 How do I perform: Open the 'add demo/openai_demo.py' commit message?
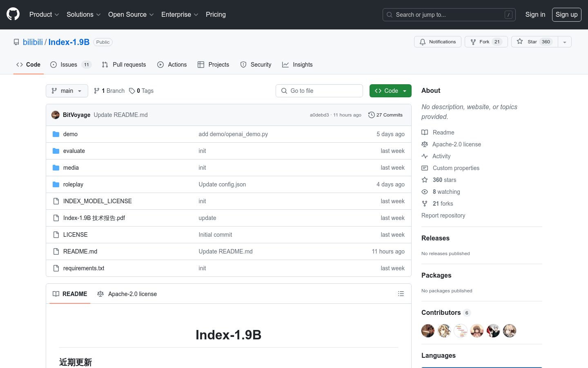coord(233,134)
